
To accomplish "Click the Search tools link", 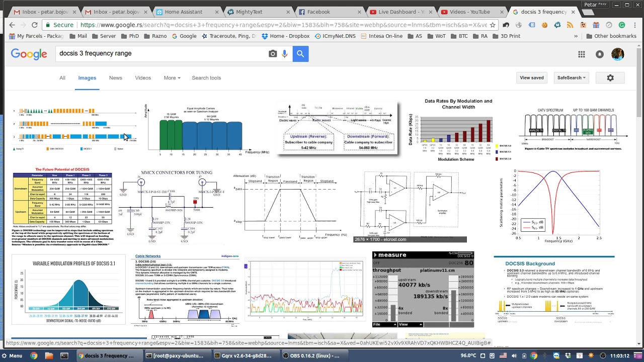I will [206, 78].
